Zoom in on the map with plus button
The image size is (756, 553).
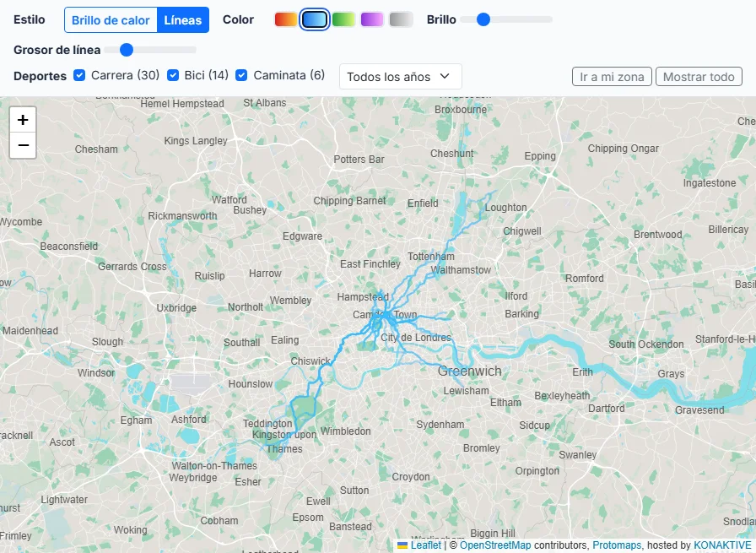tap(23, 120)
